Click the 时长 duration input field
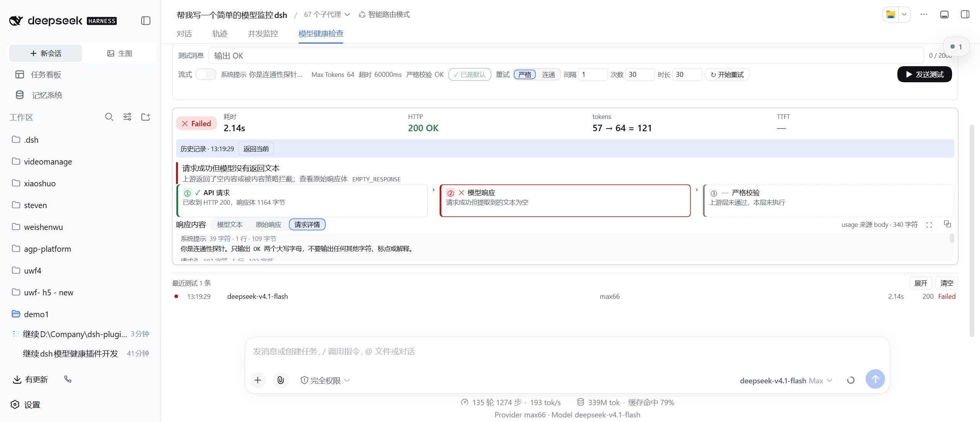Viewport: 980px width, 422px height. pyautogui.click(x=687, y=75)
